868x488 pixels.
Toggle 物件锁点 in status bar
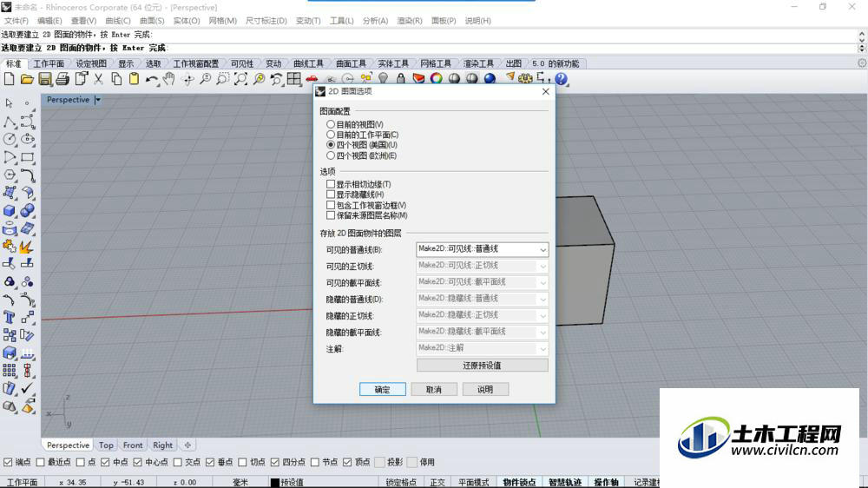tap(519, 483)
